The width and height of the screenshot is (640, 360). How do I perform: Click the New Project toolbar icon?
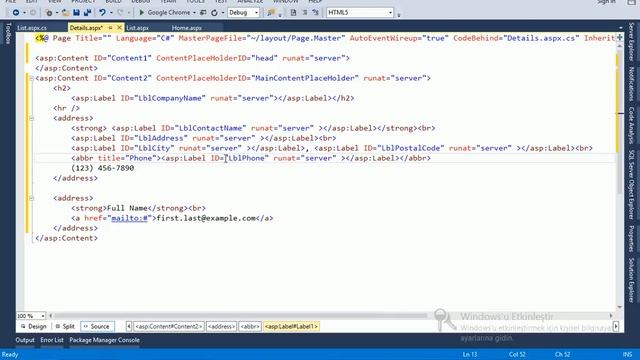(49, 13)
